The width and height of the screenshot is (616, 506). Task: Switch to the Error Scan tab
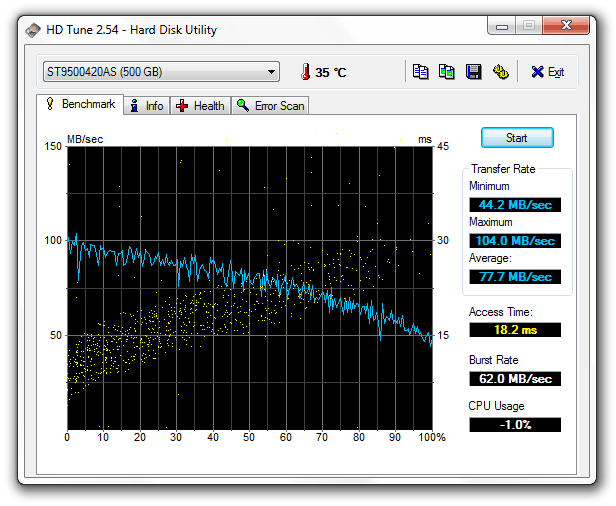click(x=270, y=106)
